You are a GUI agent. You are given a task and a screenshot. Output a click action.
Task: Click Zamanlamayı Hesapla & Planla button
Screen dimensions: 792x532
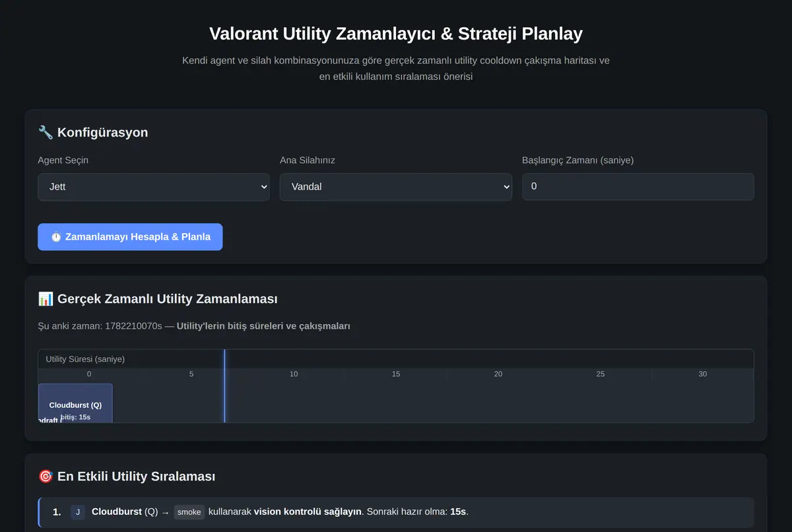(x=130, y=237)
